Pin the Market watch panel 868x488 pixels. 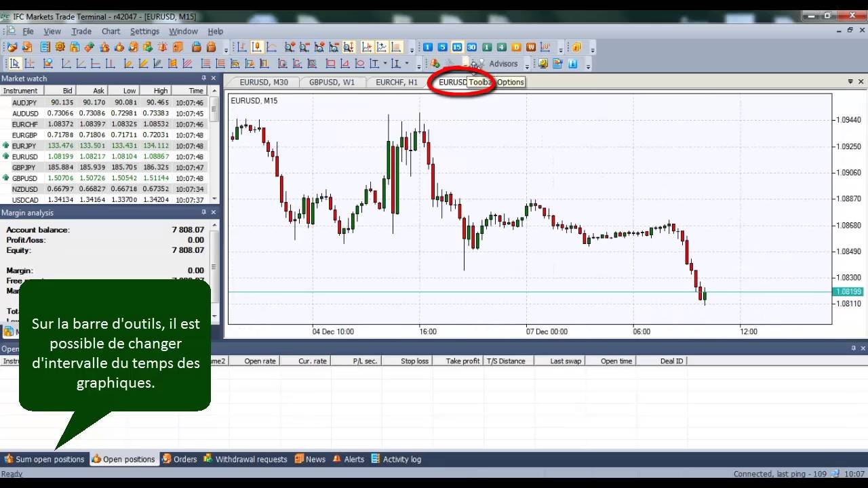tap(203, 79)
